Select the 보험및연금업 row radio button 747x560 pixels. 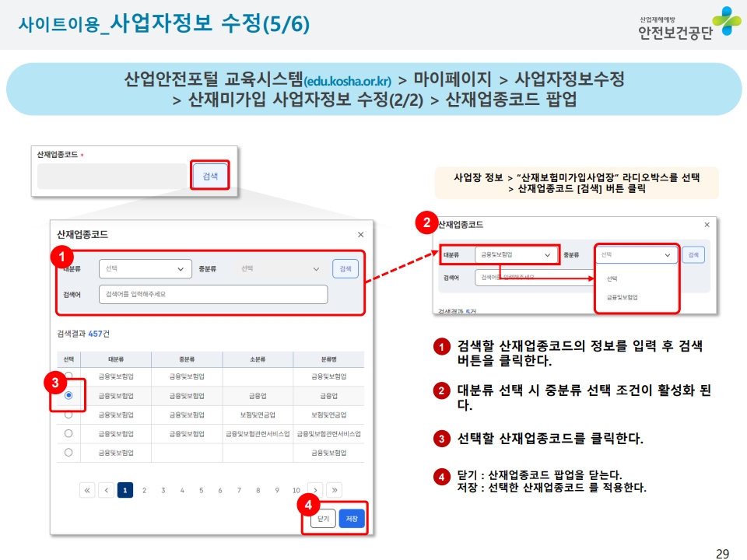[68, 415]
